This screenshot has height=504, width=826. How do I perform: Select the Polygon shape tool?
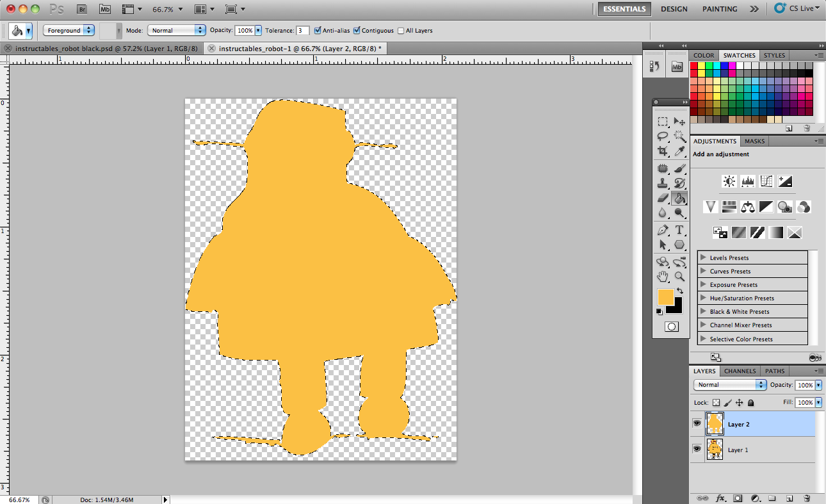pos(679,245)
